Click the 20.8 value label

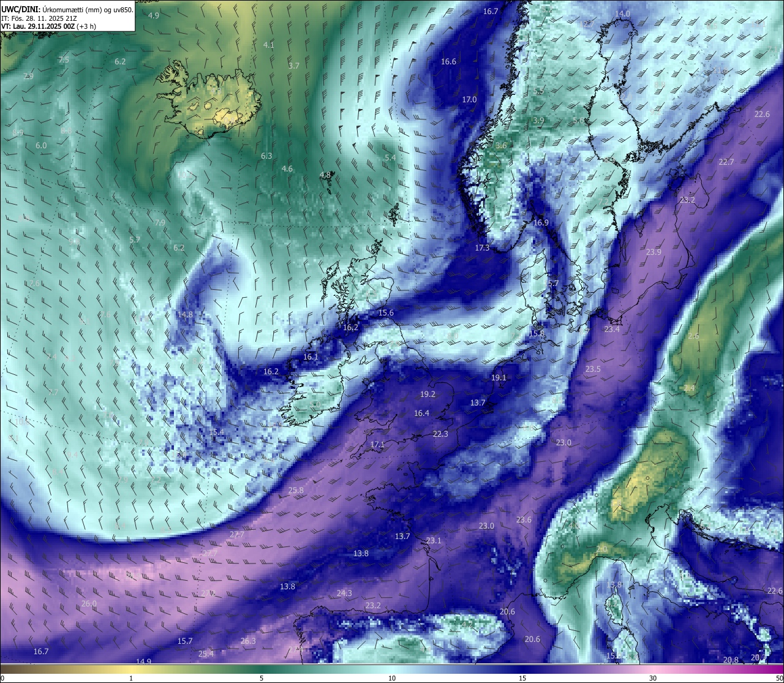tap(731, 660)
